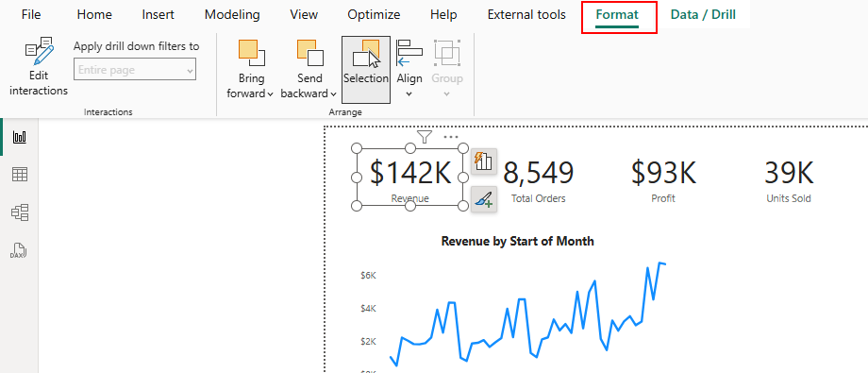Expand the Align dropdown chevron
Viewport: 868px width, 373px height.
(409, 93)
